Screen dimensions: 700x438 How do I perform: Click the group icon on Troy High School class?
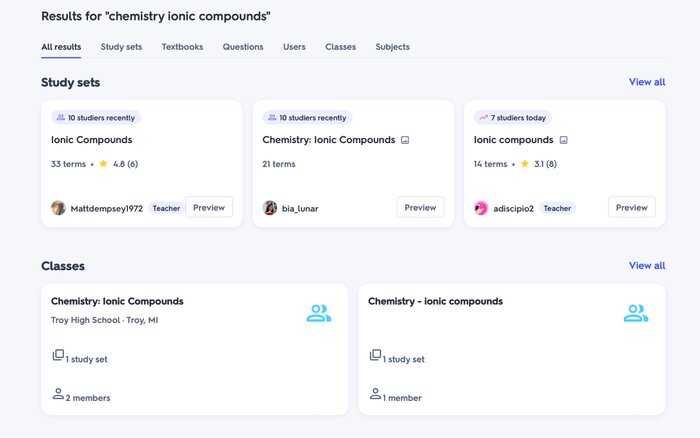(x=319, y=313)
